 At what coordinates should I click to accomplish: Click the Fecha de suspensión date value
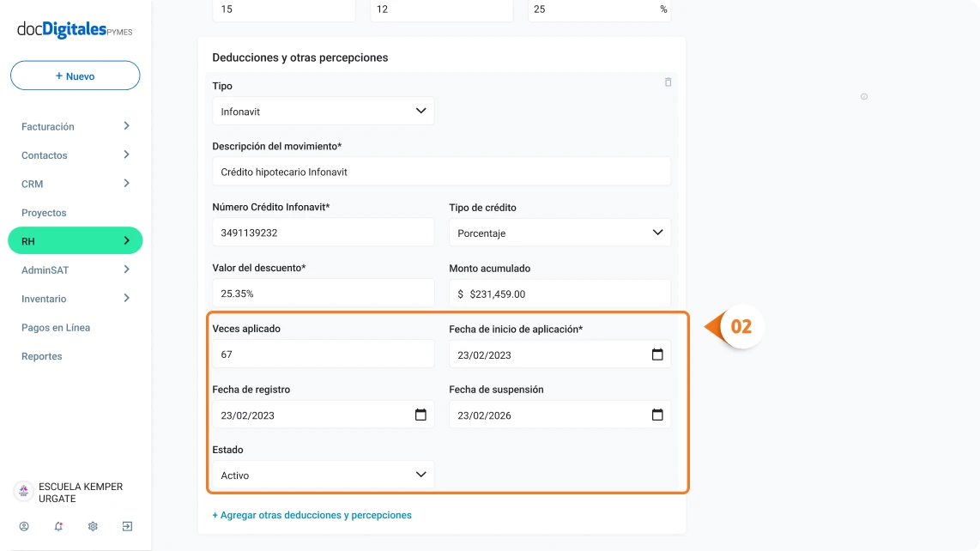pyautogui.click(x=484, y=415)
